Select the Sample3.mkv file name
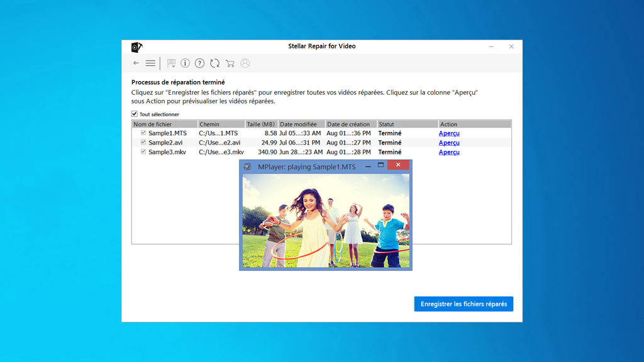This screenshot has width=644, height=362. (x=167, y=152)
